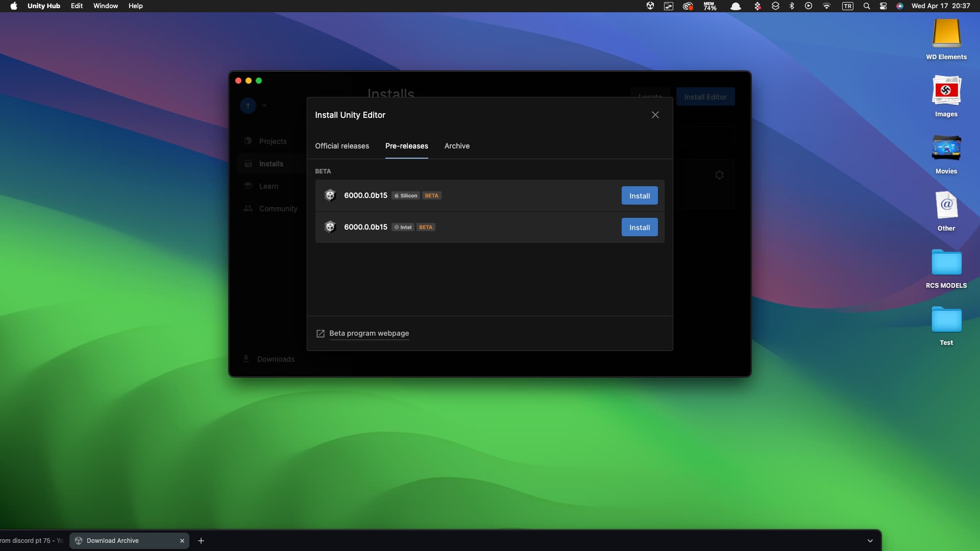Click Unity logo beside 6000.0.0b15 Intel

pos(330,227)
